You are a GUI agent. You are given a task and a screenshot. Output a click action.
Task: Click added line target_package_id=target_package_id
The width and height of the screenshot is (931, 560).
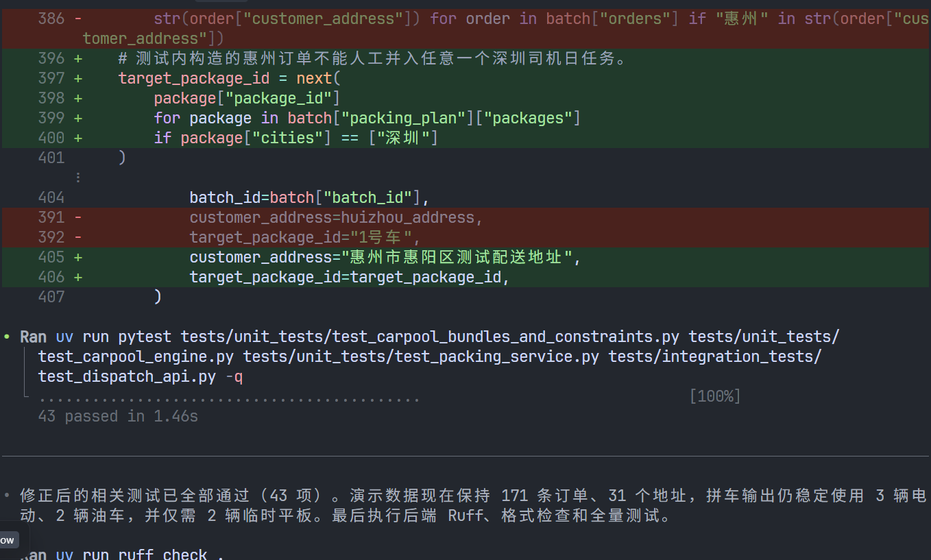tap(350, 277)
